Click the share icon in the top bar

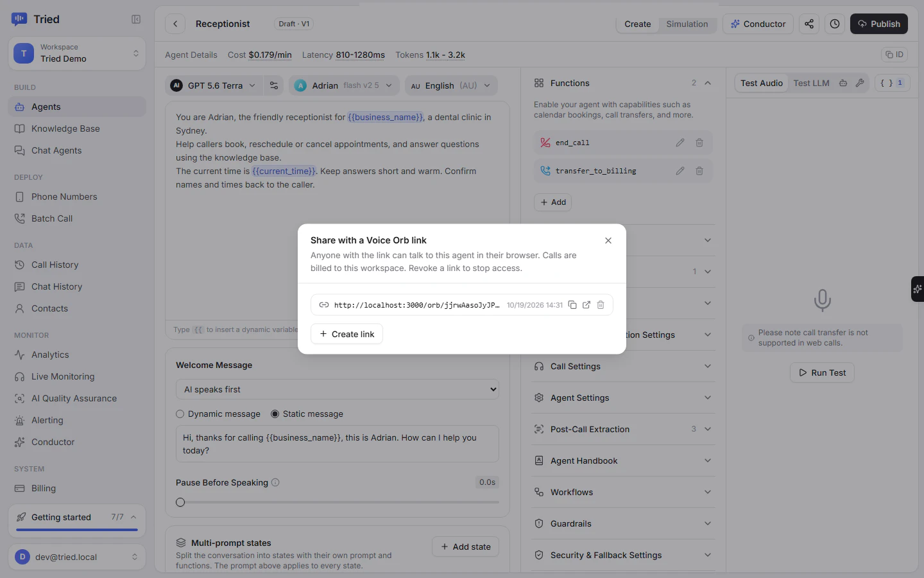pos(809,24)
